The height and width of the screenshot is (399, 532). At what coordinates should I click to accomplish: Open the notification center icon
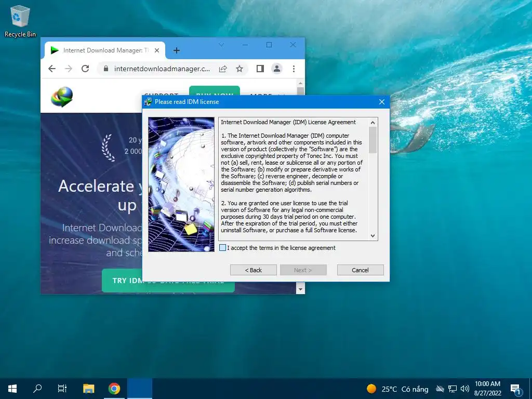(515, 389)
